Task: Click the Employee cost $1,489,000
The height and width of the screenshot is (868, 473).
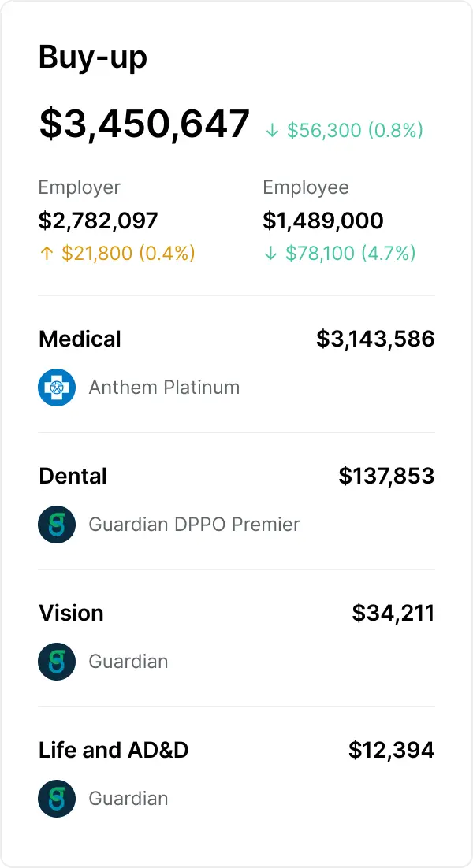Action: click(x=323, y=221)
